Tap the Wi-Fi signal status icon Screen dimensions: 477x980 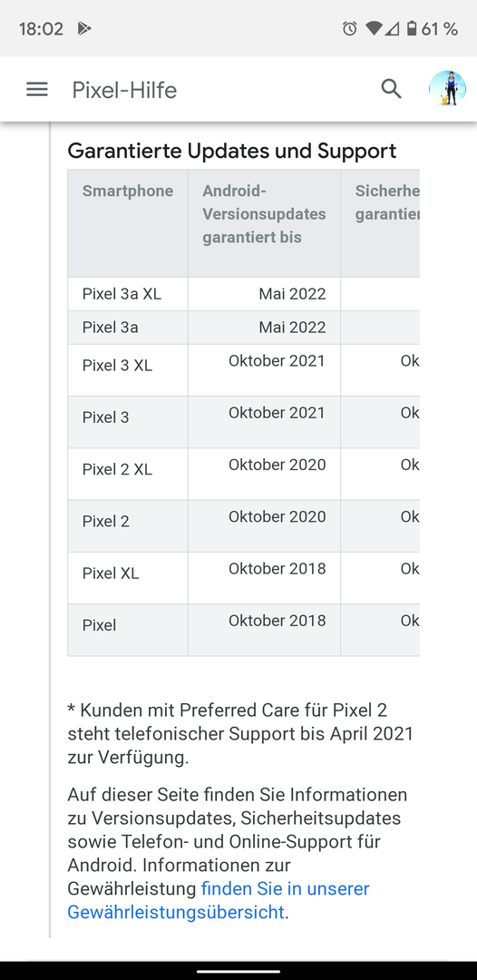pyautogui.click(x=374, y=29)
